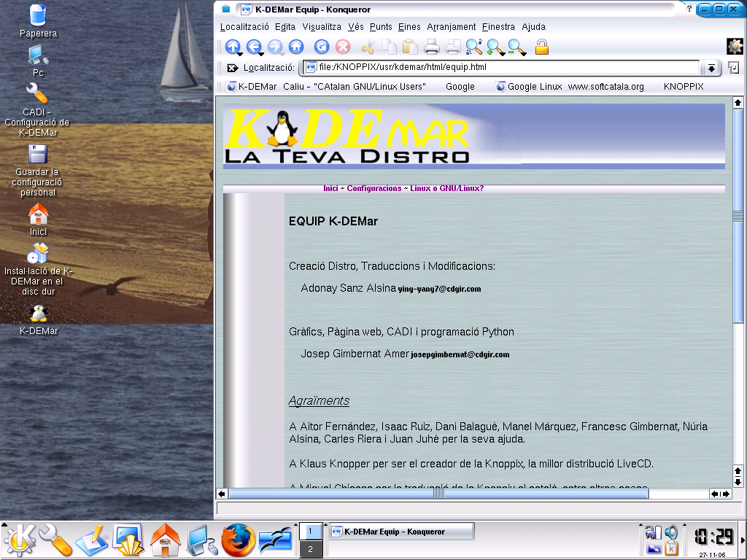Open the www.softcatala.org bookmark

point(606,87)
